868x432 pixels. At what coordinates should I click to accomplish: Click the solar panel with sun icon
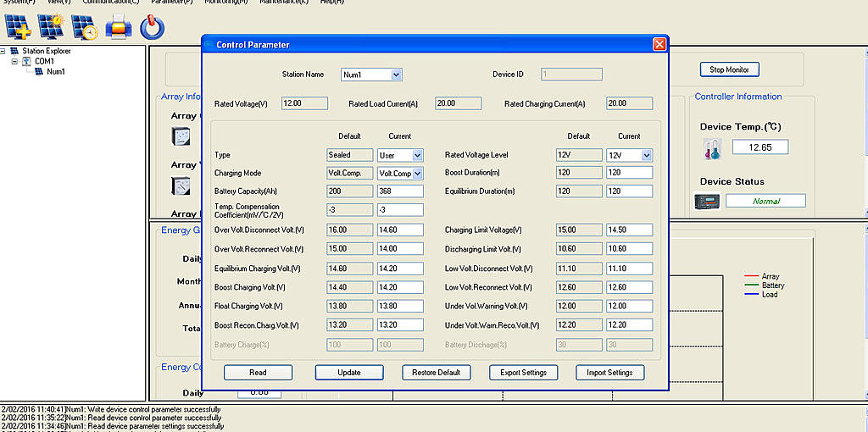51,27
